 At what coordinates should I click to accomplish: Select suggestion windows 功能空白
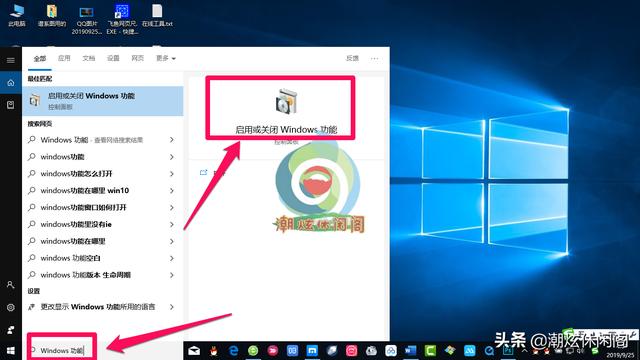click(70, 258)
